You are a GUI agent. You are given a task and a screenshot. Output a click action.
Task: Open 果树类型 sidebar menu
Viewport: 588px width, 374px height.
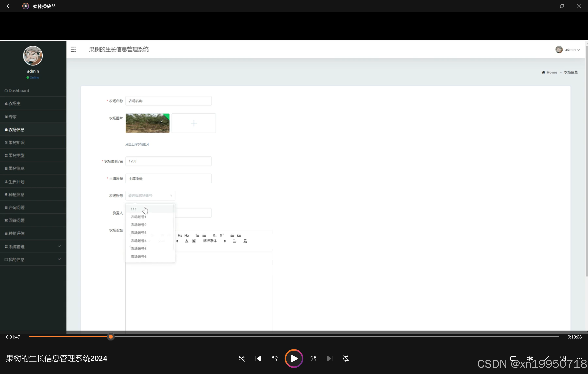[x=33, y=155]
